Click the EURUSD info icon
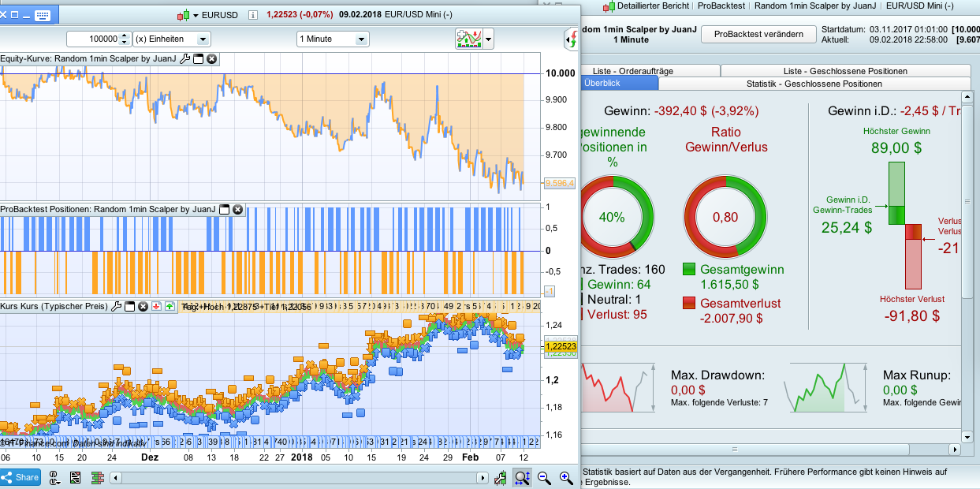The image size is (980, 489). (252, 14)
